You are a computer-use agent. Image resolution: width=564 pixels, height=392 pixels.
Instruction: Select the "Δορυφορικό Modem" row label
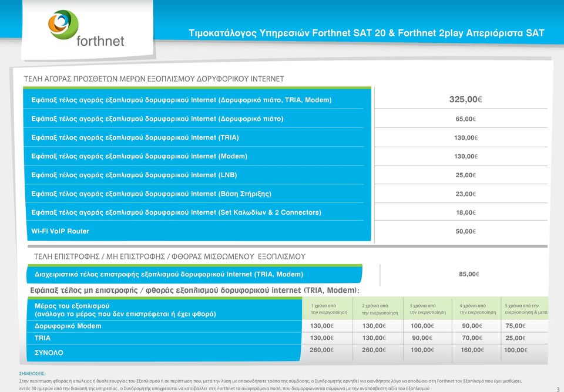(68, 326)
